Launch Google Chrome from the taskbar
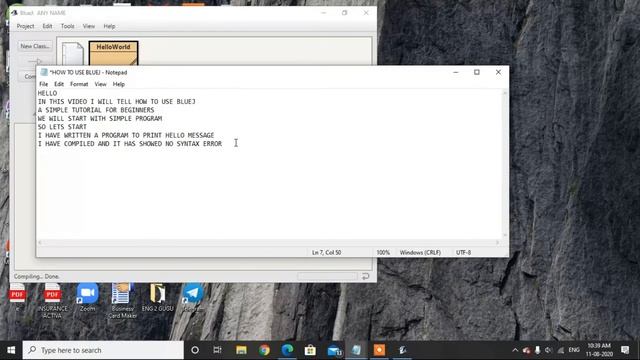Image resolution: width=640 pixels, height=360 pixels. 264,350
